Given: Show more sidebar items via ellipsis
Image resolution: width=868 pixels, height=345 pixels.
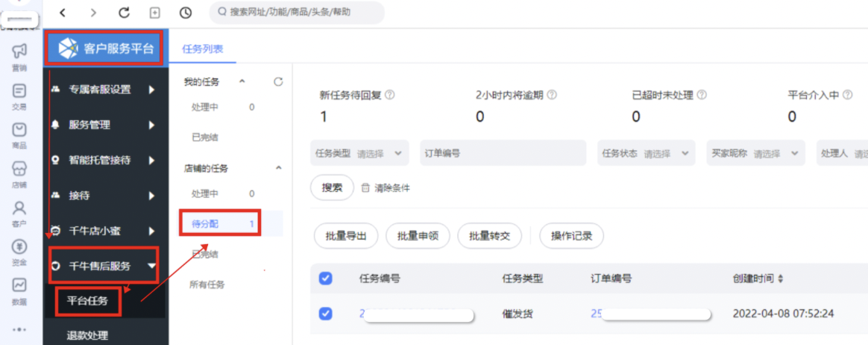Looking at the screenshot, I should coord(19,329).
